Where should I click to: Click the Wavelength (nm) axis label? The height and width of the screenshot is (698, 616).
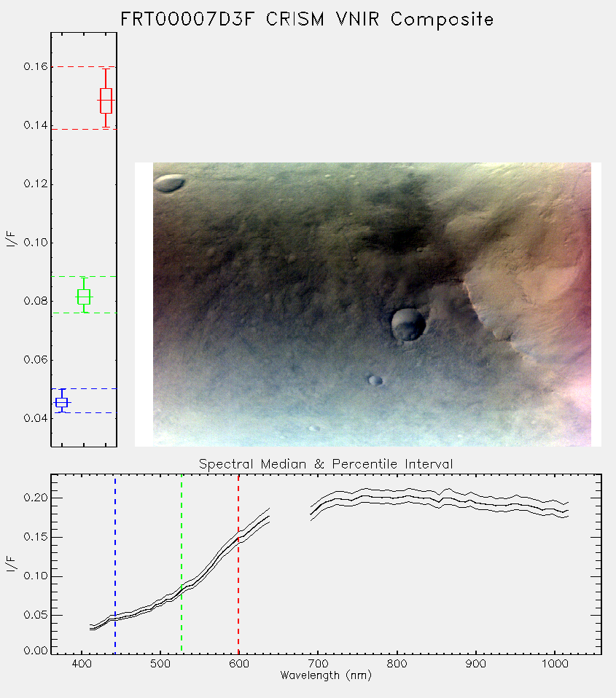(326, 675)
